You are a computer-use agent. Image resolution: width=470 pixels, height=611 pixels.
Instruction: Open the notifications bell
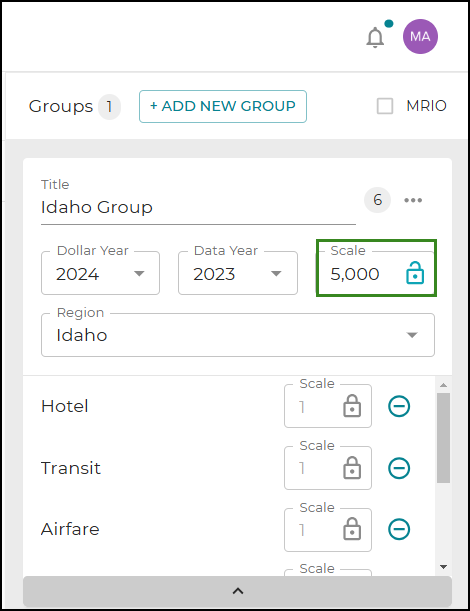coord(375,37)
